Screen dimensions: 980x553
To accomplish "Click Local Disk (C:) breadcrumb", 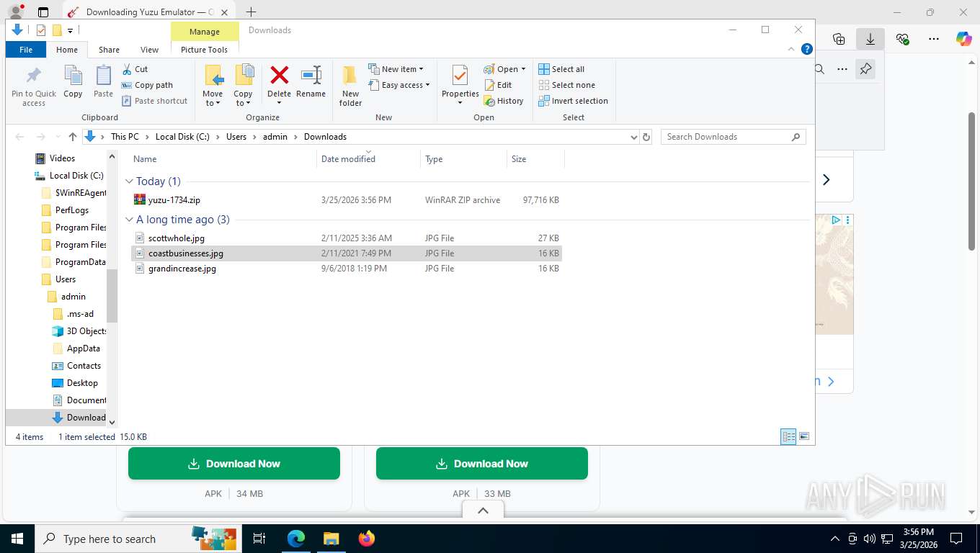I will 182,137.
